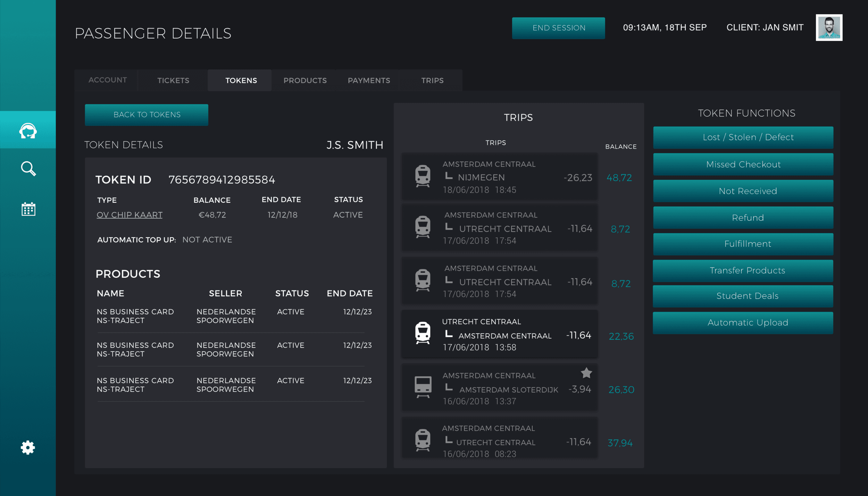The width and height of the screenshot is (868, 496).
Task: Go to the Payments tab
Action: pos(369,81)
